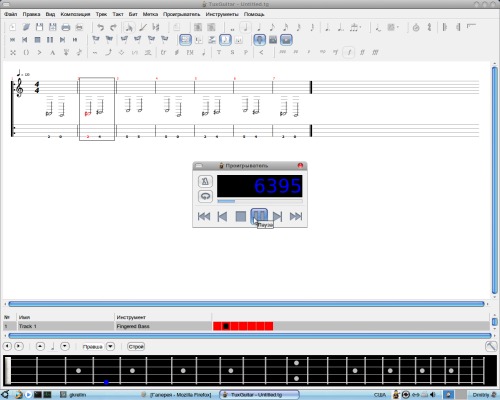
Task: Open the scale direction dropdown beside Правша
Action: [110, 347]
